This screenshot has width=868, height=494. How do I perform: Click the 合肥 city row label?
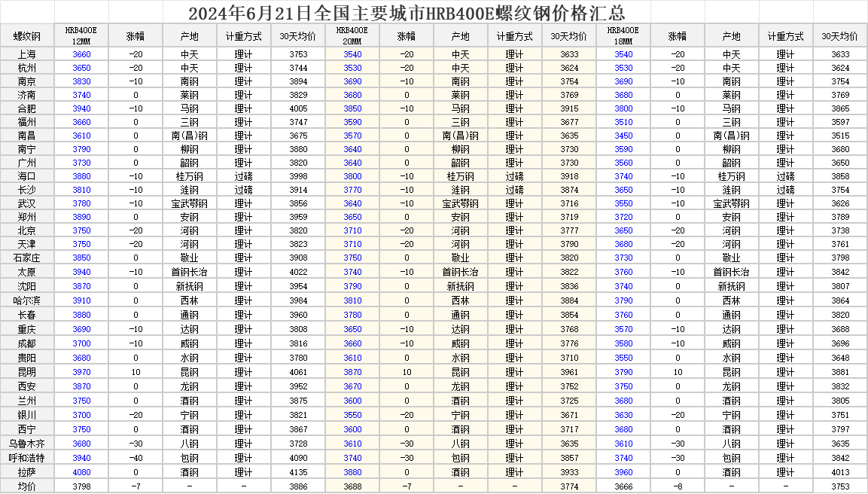click(27, 108)
